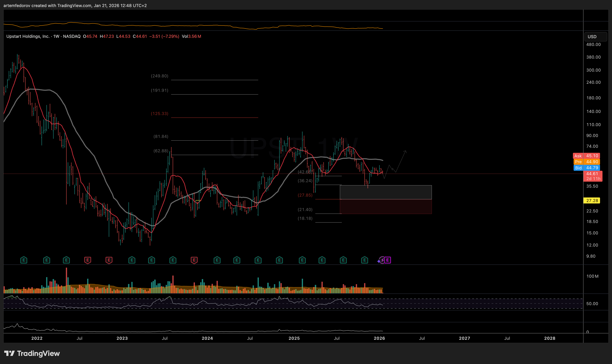The width and height of the screenshot is (612, 364).
Task: Open the USD currency selector
Action: click(596, 37)
